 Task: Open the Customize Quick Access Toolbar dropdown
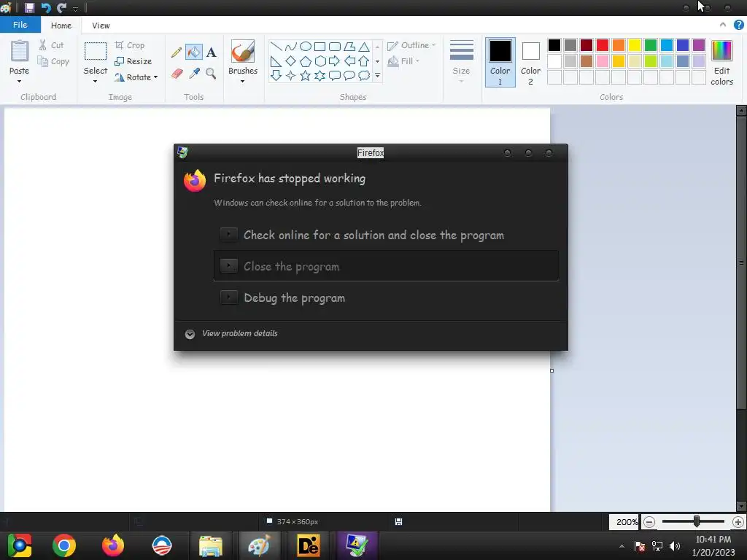click(x=75, y=9)
